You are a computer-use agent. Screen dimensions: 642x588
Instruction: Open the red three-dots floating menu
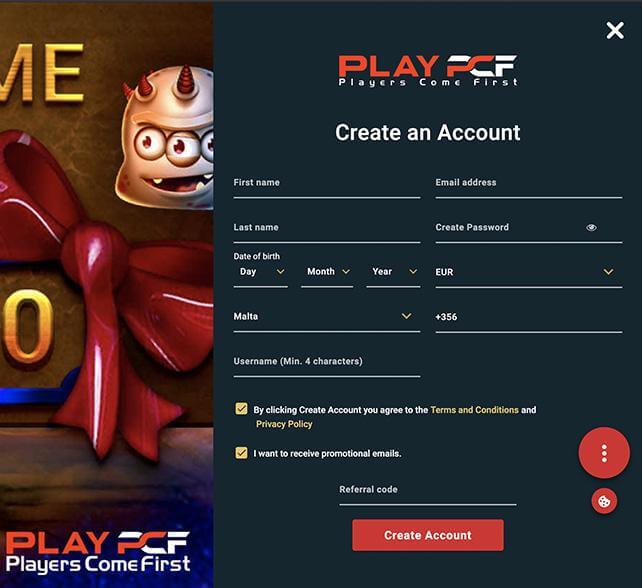tap(604, 453)
